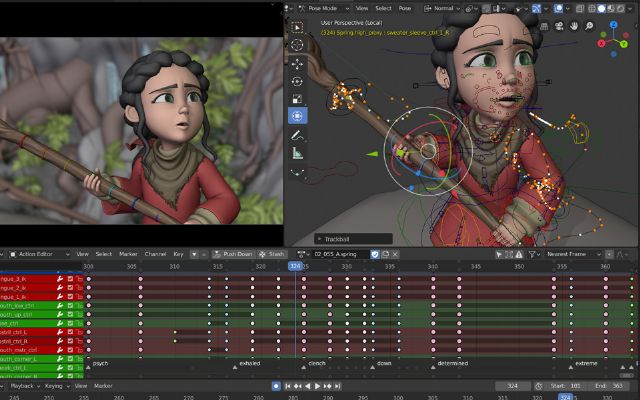Select the Scale tool in viewport toolbar
The width and height of the screenshot is (640, 400).
(x=297, y=99)
